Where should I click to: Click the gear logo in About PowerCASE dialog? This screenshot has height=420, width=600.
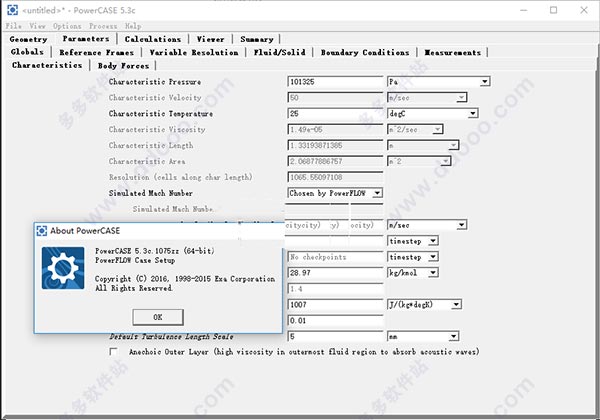pos(63,268)
